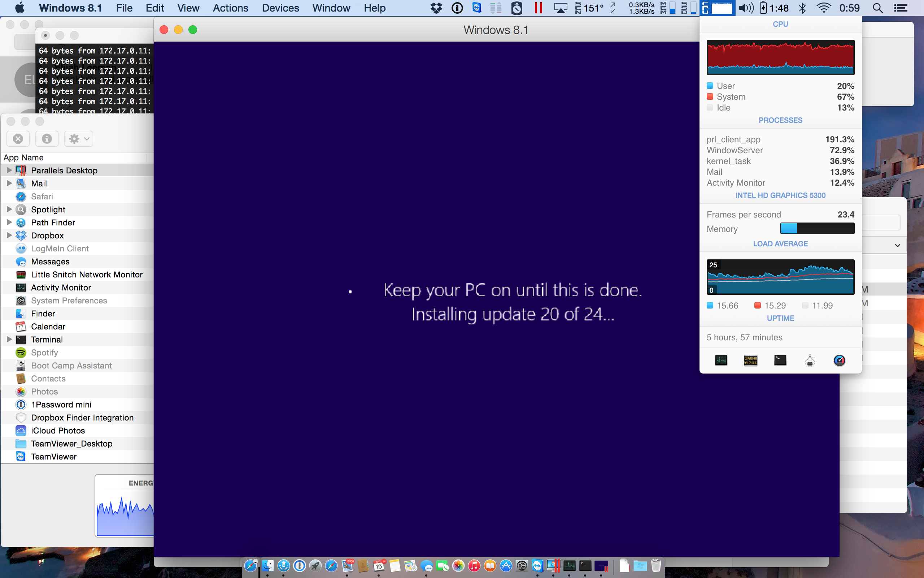Screen dimensions: 924x578
Task: Expand the Path Finder row
Action: point(9,222)
